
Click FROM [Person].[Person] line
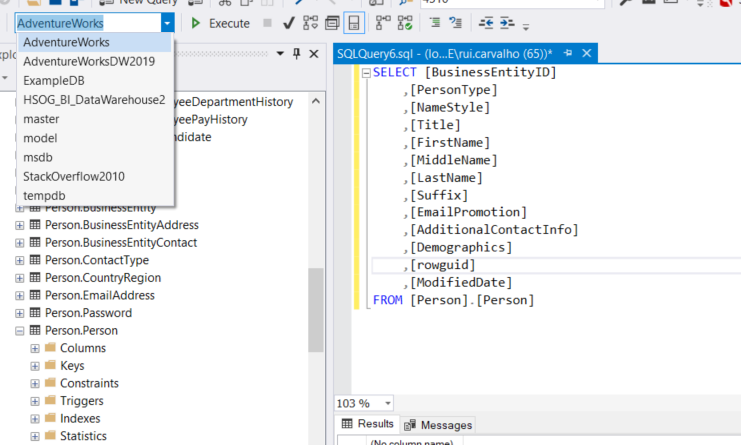[454, 300]
